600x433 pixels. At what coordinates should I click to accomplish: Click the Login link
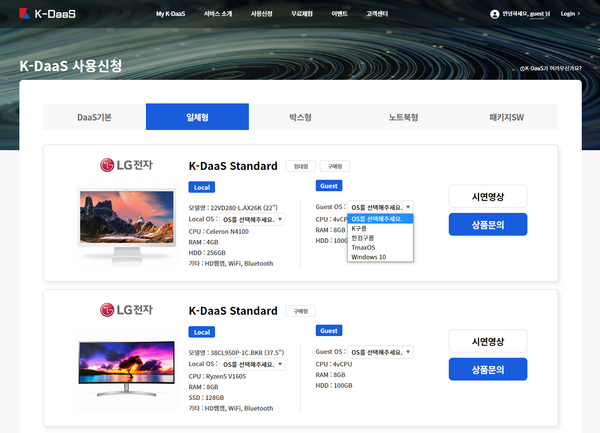click(570, 14)
